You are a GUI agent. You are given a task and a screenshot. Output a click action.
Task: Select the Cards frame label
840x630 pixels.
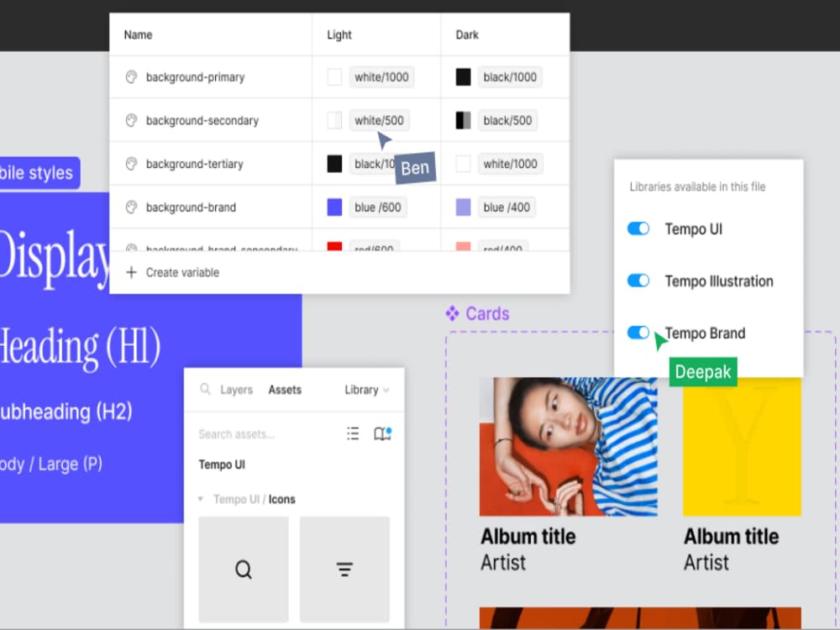coord(487,313)
